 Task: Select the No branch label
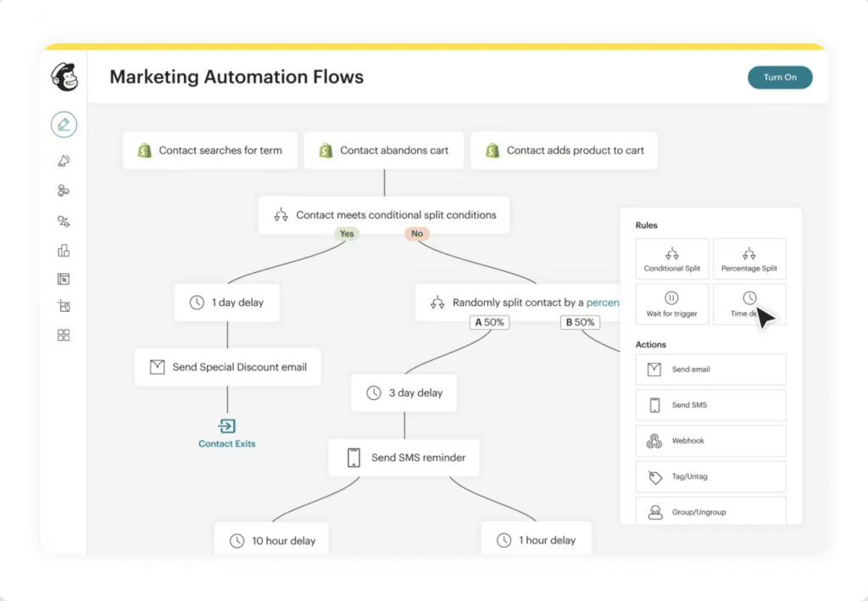417,234
